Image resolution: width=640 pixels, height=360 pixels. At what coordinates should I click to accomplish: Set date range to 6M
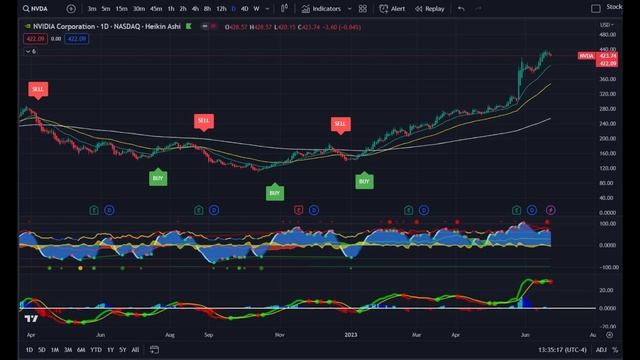(81, 350)
